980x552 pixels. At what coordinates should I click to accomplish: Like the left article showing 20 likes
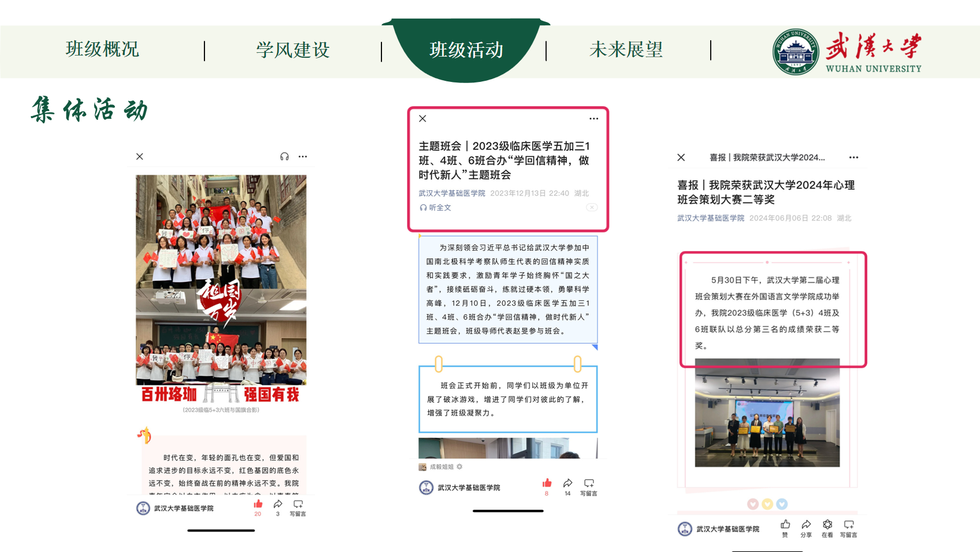click(258, 504)
